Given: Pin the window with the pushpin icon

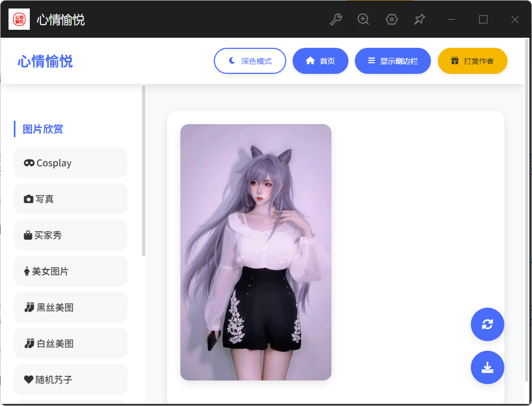Looking at the screenshot, I should [x=419, y=19].
